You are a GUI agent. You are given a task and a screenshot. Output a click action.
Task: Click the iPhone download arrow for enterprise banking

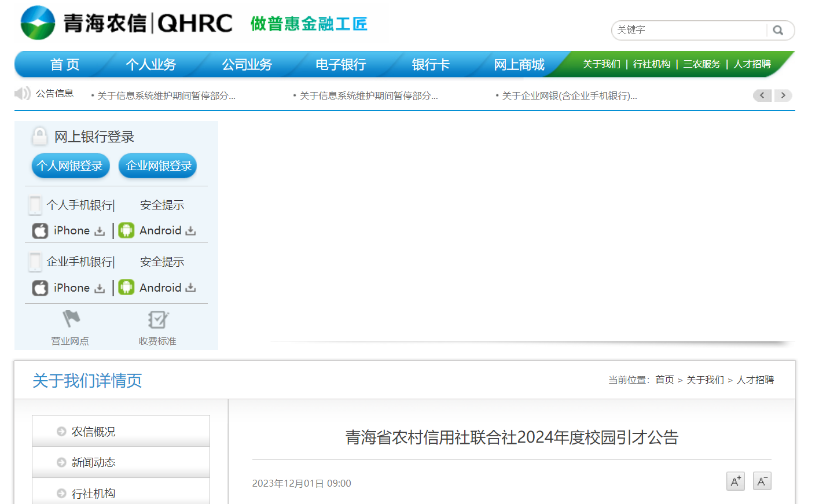tap(100, 288)
